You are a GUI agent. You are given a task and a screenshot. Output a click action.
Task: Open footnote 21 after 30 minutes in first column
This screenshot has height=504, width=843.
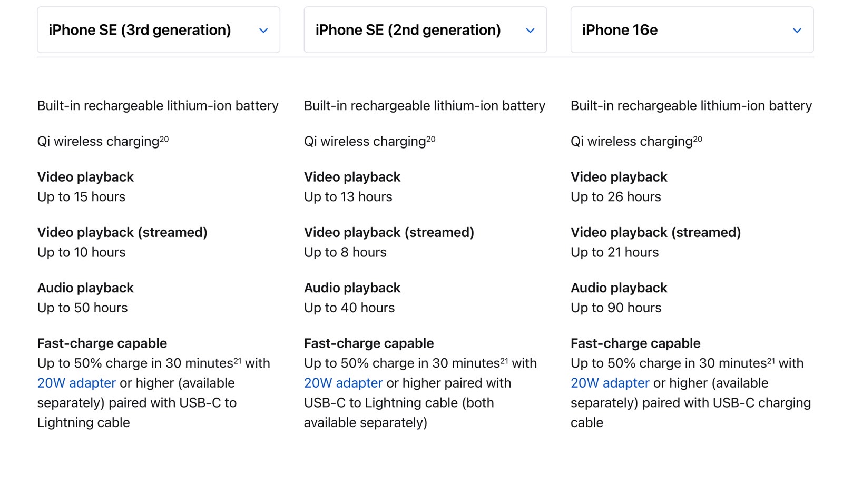click(x=238, y=361)
